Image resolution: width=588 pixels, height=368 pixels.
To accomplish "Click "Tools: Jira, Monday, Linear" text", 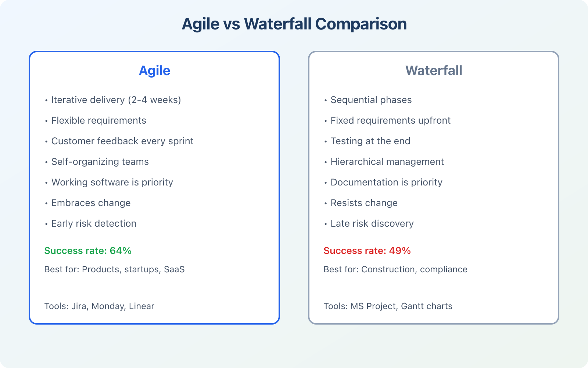I will [99, 306].
